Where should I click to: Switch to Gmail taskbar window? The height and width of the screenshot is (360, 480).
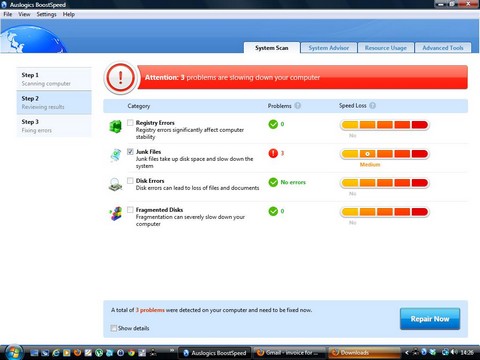pos(289,352)
